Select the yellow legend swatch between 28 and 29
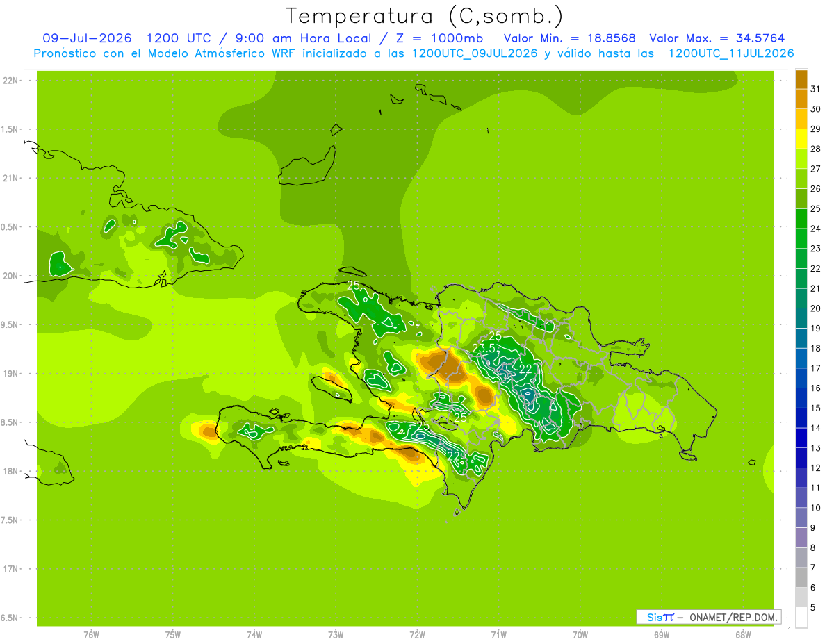The image size is (834, 644). point(801,139)
